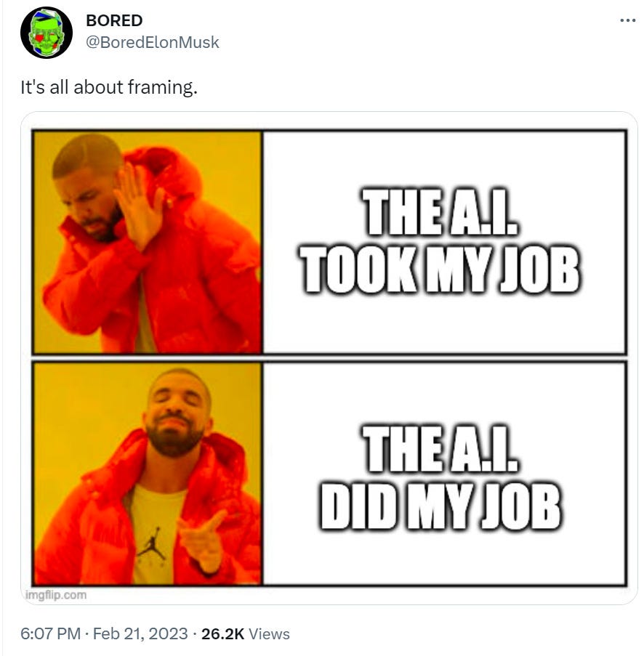Open the green-faced profile avatar
The image size is (644, 656).
tap(46, 33)
